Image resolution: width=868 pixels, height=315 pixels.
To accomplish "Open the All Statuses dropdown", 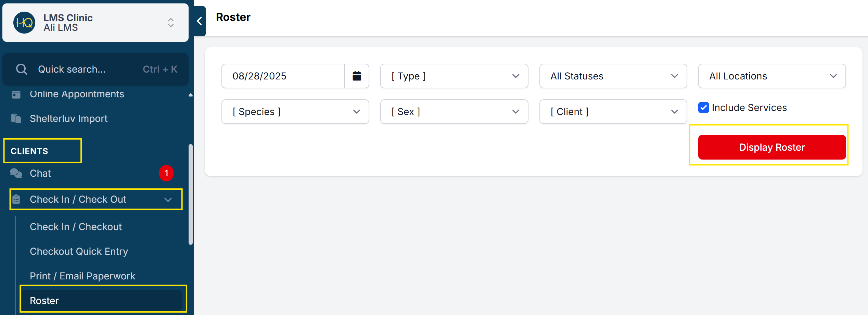I will [x=613, y=76].
